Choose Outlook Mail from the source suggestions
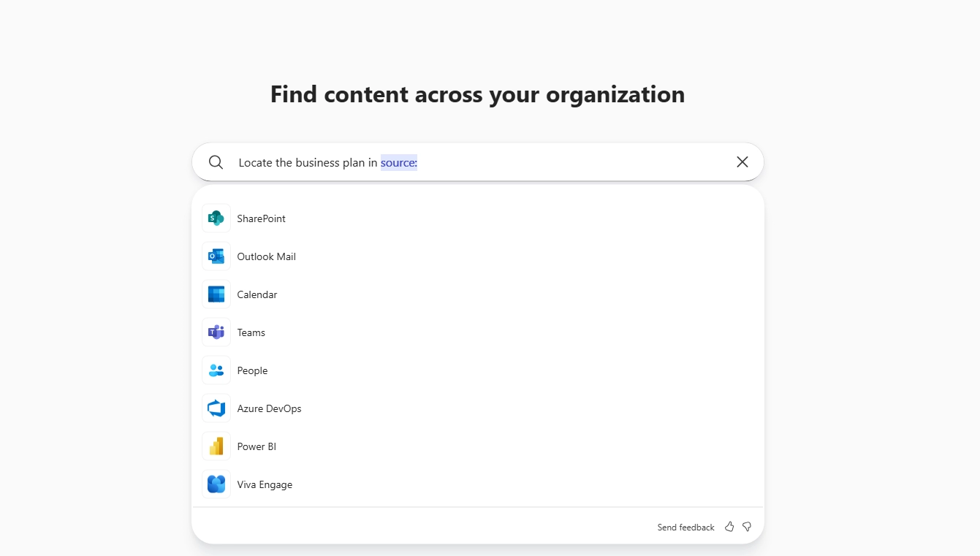980x556 pixels. pos(266,256)
